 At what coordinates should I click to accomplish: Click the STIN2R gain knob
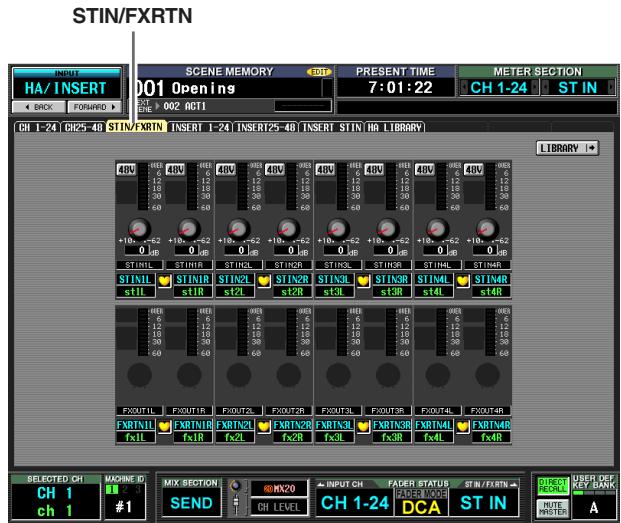coord(288,229)
